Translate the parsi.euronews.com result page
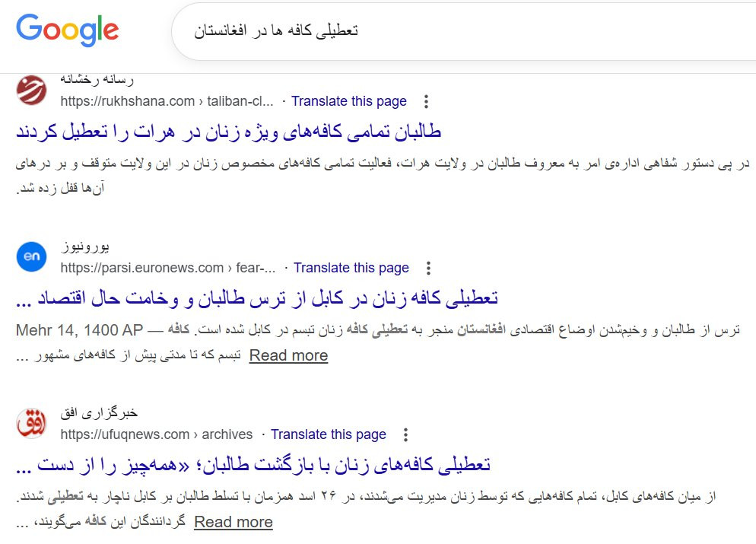Screen dimensions: 756x544 tap(351, 268)
